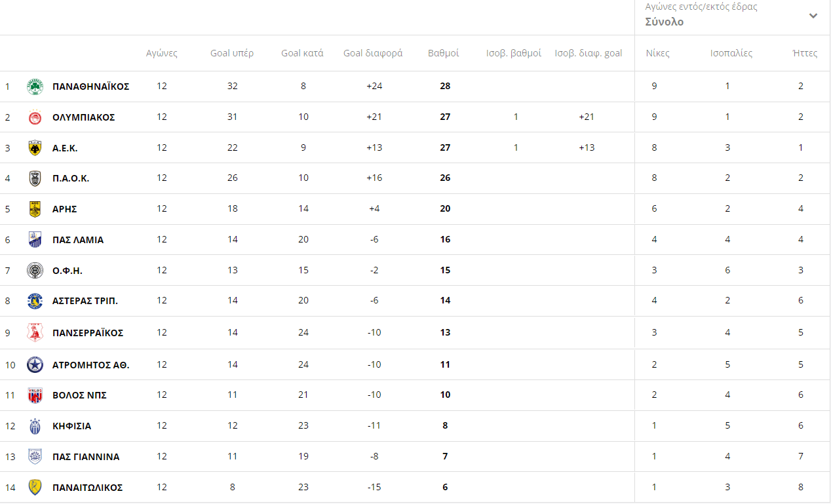The width and height of the screenshot is (831, 504).
Task: Click the ΠΑΣ ΛΑΜΙΑ team logo
Action: pyautogui.click(x=35, y=240)
